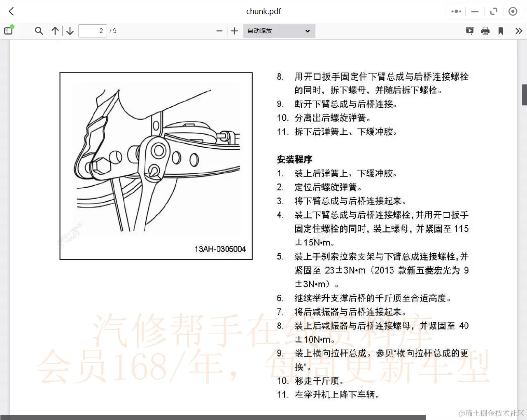Zoom in on the document

pyautogui.click(x=234, y=30)
